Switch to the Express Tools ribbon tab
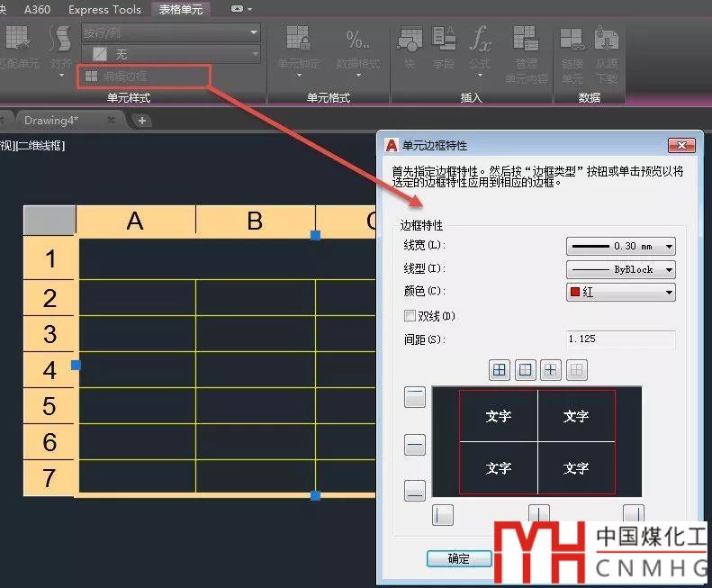Image resolution: width=712 pixels, height=588 pixels. coord(104,10)
